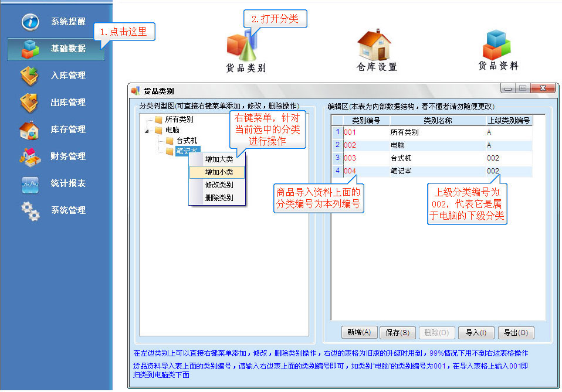Select 基础数据 in the sidebar

click(56, 49)
